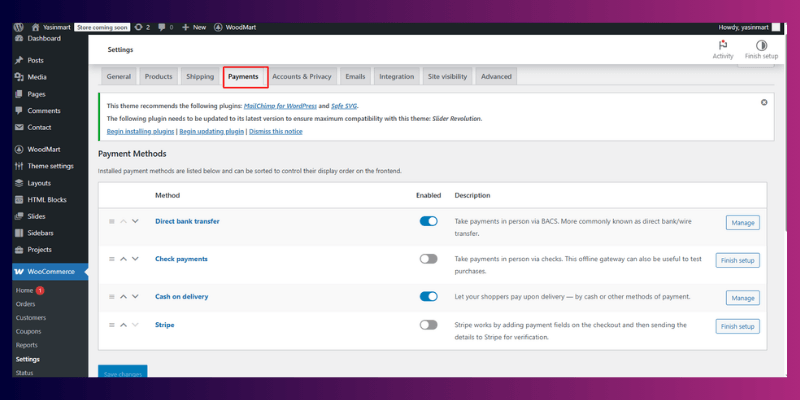The width and height of the screenshot is (800, 400).
Task: Disable Cash on delivery toggle
Action: (x=429, y=296)
